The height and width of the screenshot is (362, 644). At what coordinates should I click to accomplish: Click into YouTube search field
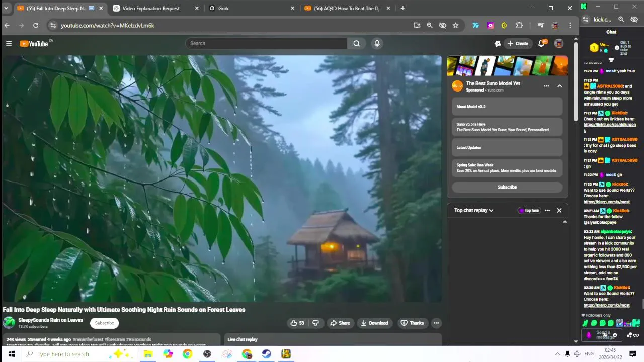(266, 43)
